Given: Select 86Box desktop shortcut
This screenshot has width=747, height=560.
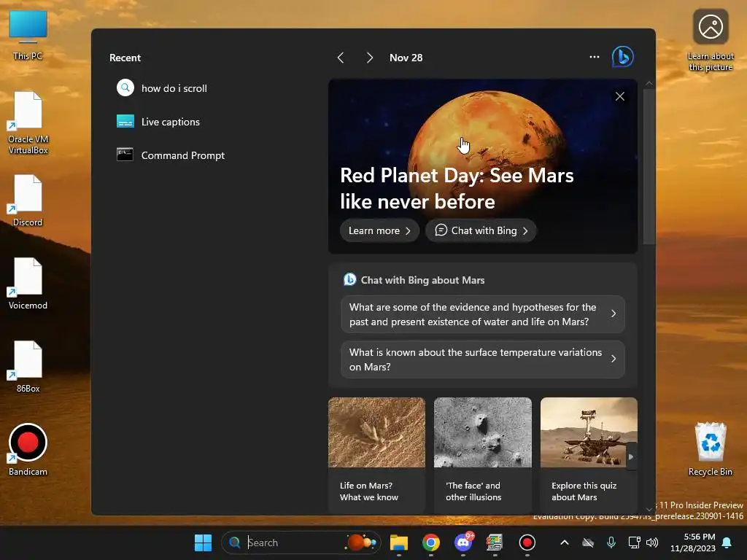Looking at the screenshot, I should tap(28, 367).
